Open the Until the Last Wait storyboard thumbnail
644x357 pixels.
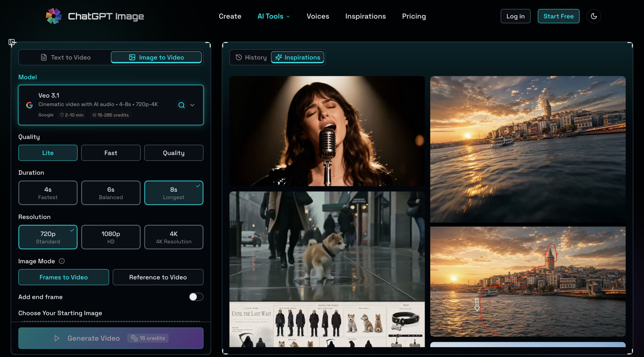(x=327, y=324)
